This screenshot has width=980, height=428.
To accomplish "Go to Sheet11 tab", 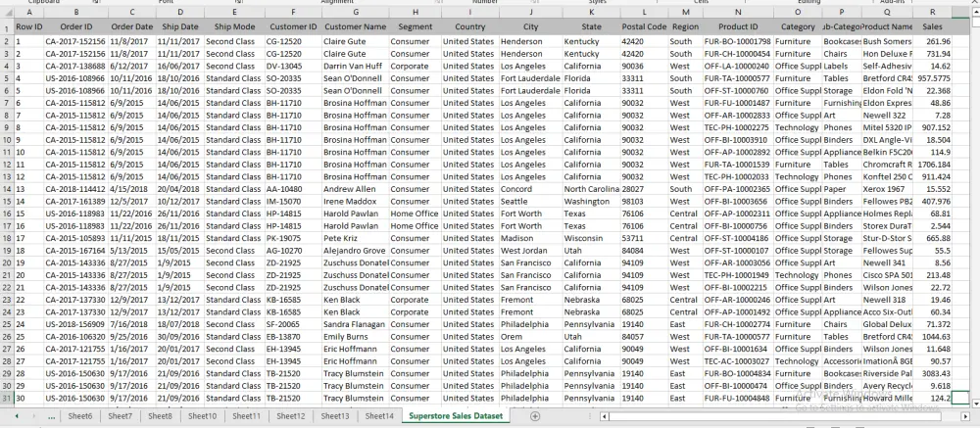I will (246, 416).
